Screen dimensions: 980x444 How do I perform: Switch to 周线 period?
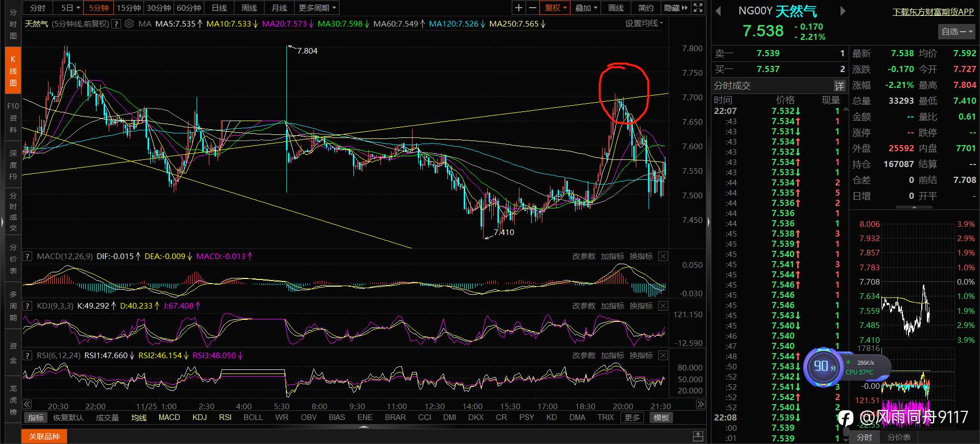tap(249, 8)
